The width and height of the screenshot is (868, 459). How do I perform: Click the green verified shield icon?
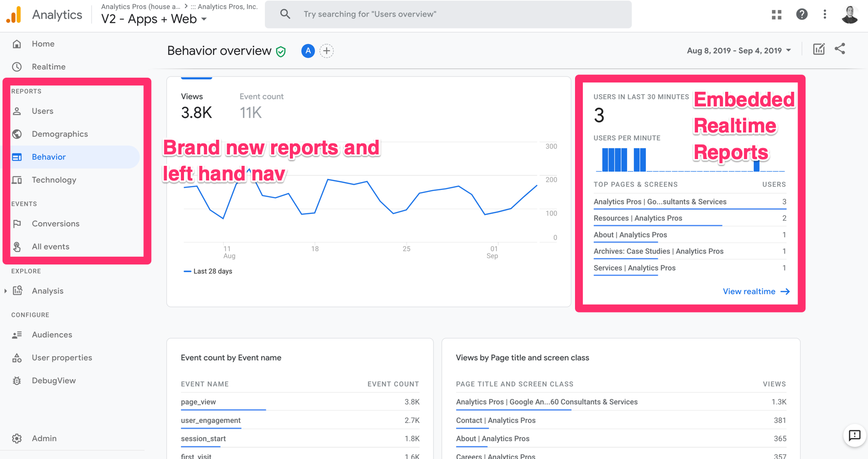281,51
